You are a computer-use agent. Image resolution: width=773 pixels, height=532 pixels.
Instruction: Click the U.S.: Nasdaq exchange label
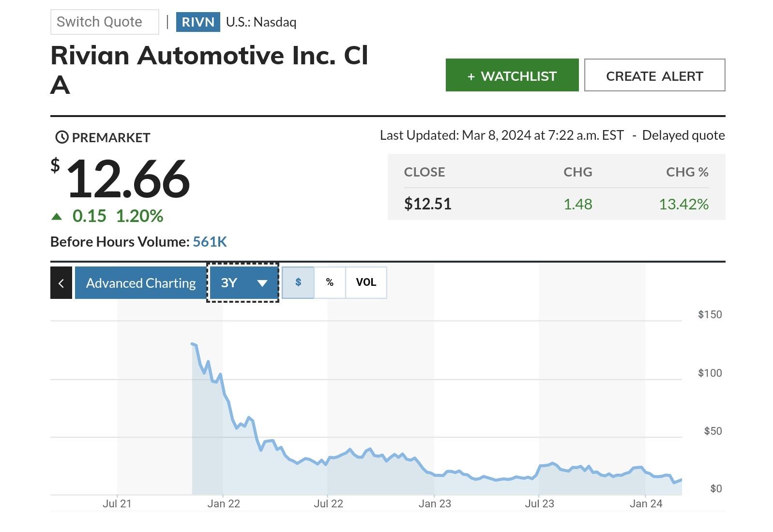click(261, 22)
